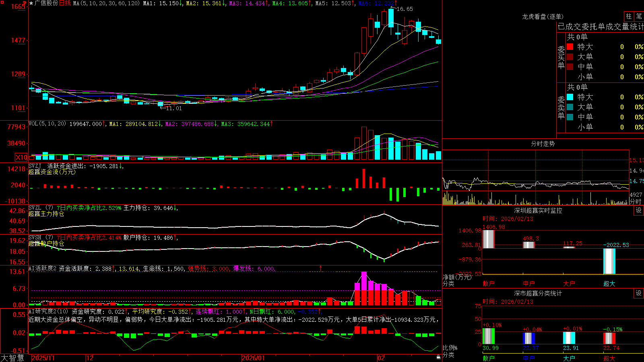Click the 分时走势 panel title
The image size is (644, 362).
click(x=543, y=144)
